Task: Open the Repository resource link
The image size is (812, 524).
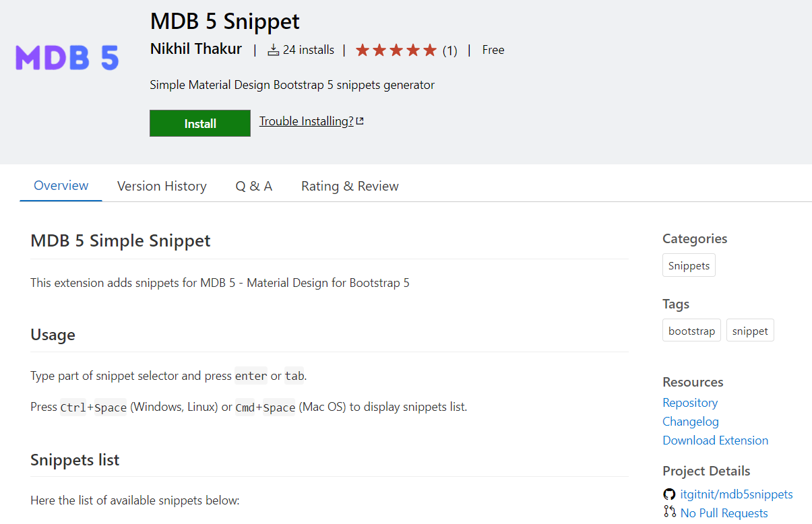Action: [690, 403]
